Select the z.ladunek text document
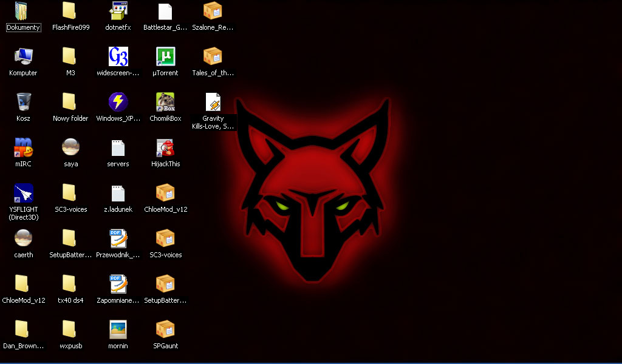The image size is (622, 364). tap(118, 193)
